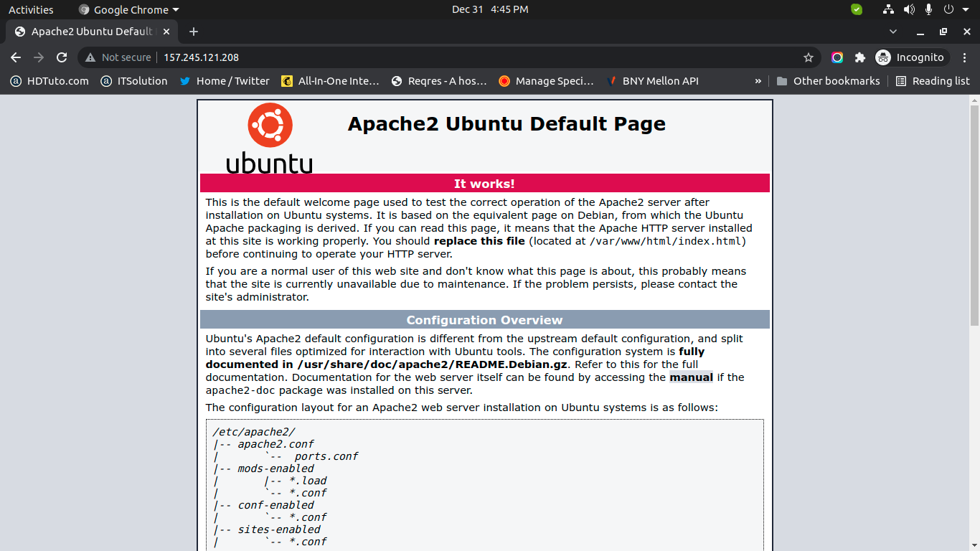This screenshot has width=980, height=551.
Task: Reload the current page
Action: coord(62,57)
